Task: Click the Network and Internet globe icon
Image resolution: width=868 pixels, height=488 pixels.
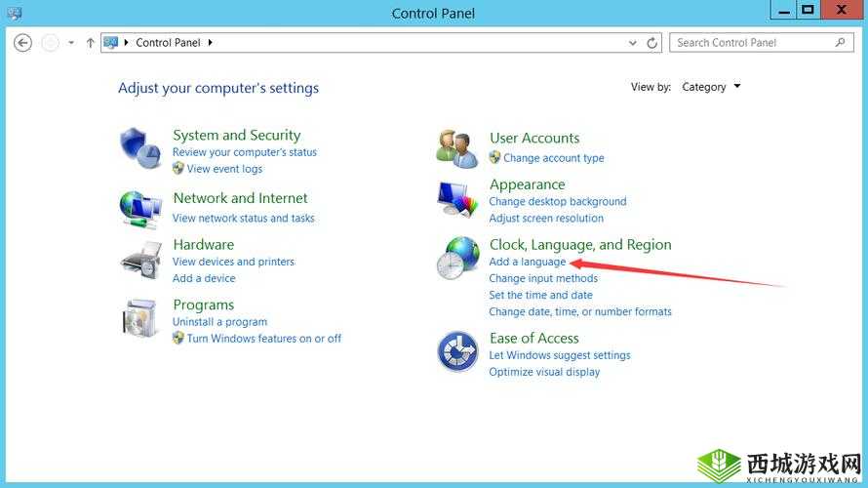Action: click(x=140, y=208)
